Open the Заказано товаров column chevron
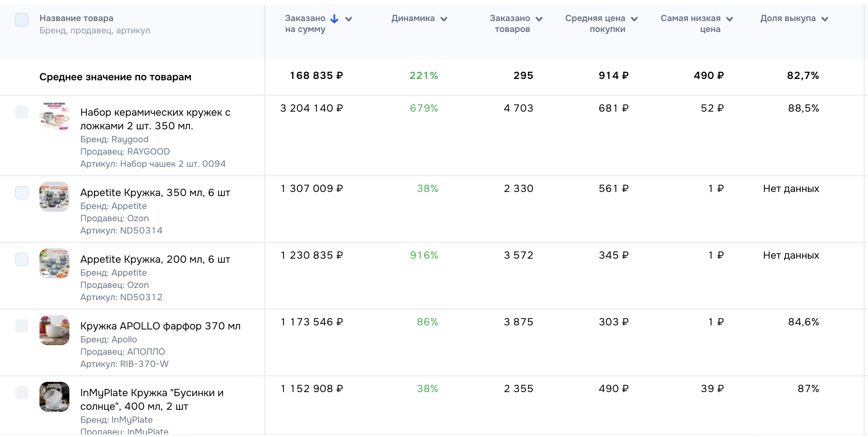This screenshot has height=437, width=868. (539, 19)
